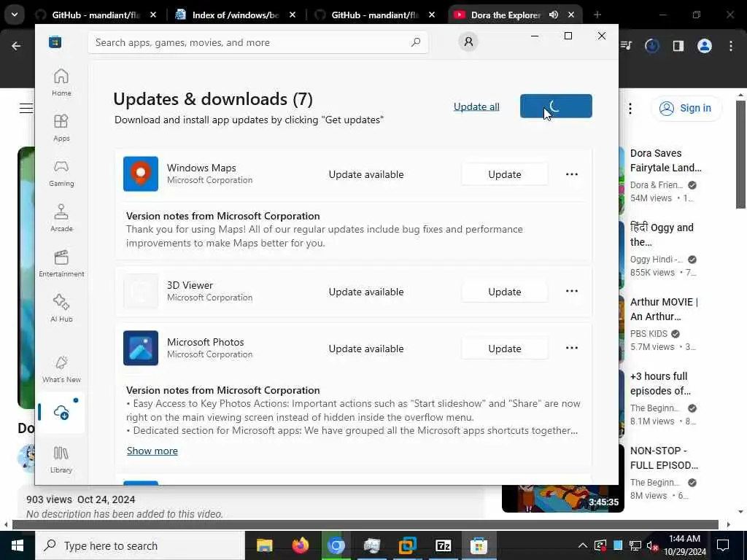Open Chrome tab search dropdown
Viewport: 747px width, 560px height.
(x=15, y=15)
